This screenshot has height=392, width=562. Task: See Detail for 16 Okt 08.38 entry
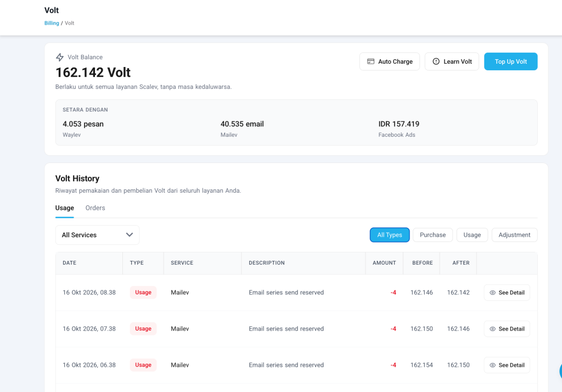point(507,293)
